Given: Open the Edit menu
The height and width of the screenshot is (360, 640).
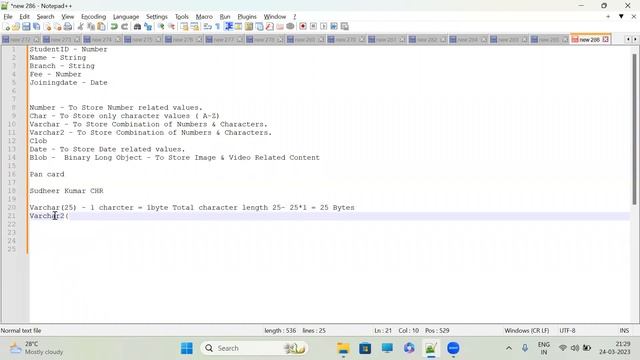Looking at the screenshot, I should tap(24, 17).
